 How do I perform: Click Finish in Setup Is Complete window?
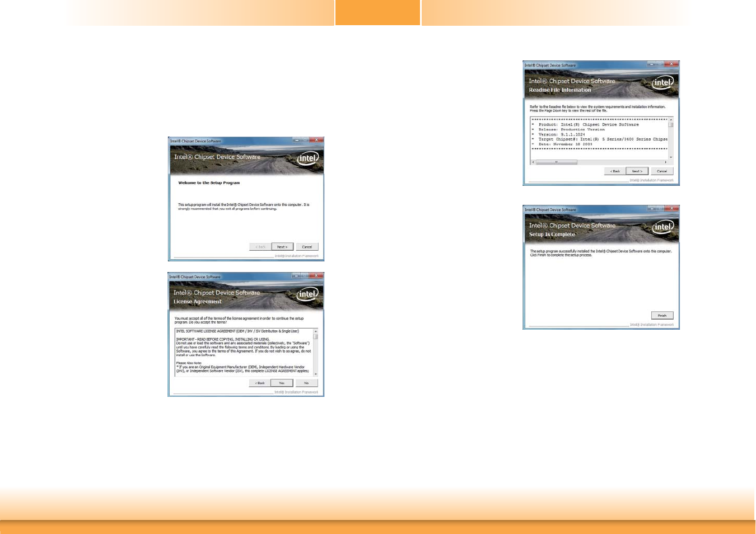(x=662, y=316)
